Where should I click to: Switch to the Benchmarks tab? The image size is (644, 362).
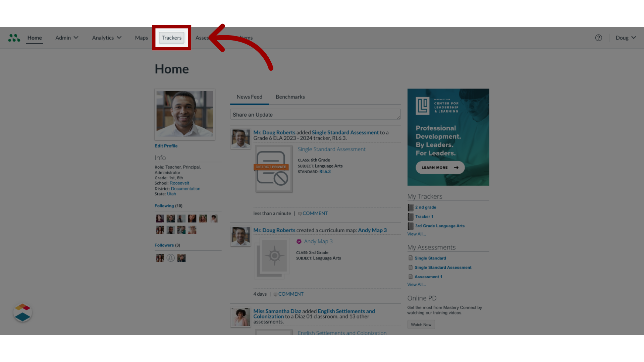(x=290, y=96)
